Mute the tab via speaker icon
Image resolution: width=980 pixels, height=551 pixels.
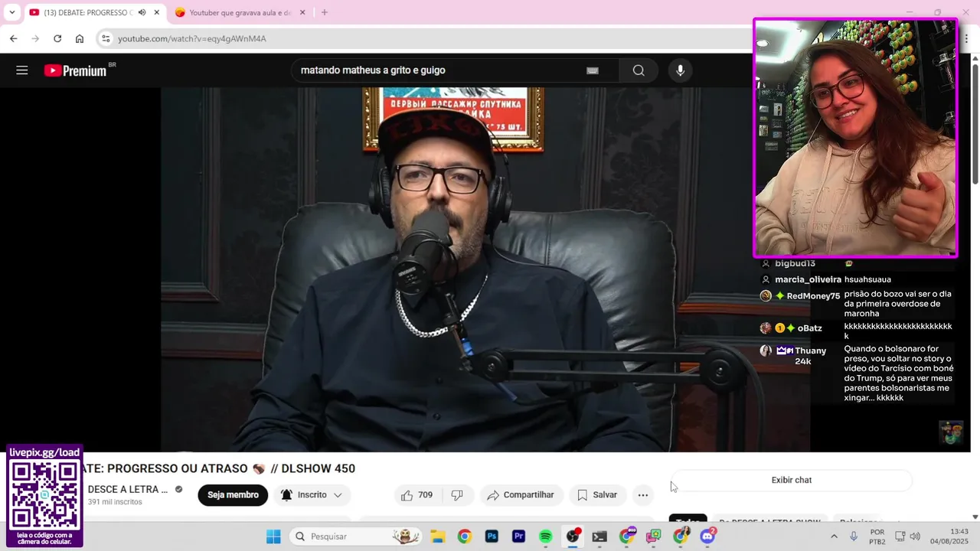pos(142,12)
